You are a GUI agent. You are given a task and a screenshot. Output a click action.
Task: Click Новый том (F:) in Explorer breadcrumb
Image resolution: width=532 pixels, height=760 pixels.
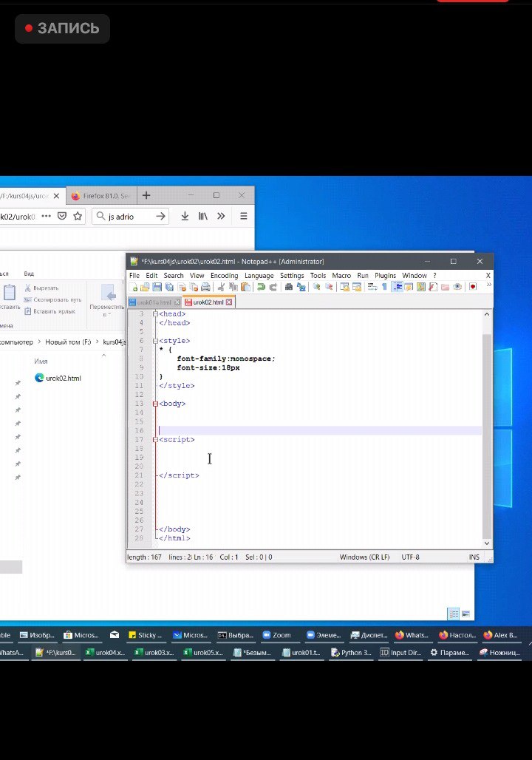point(68,342)
